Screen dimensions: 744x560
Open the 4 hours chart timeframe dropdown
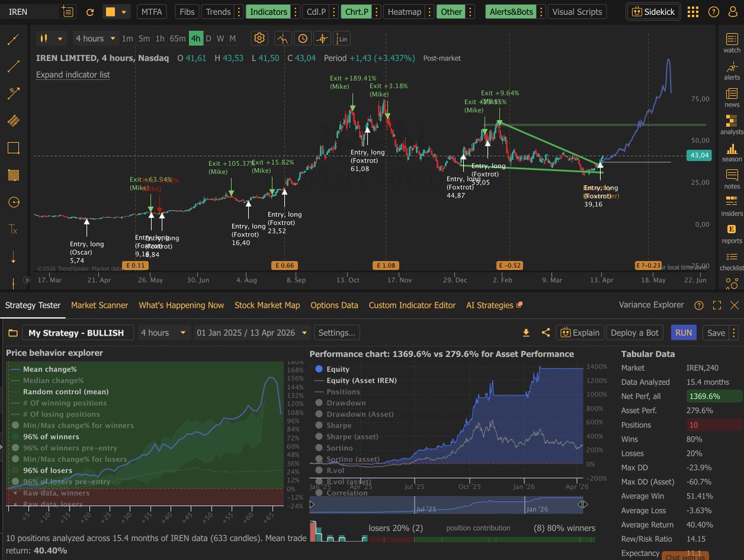95,38
